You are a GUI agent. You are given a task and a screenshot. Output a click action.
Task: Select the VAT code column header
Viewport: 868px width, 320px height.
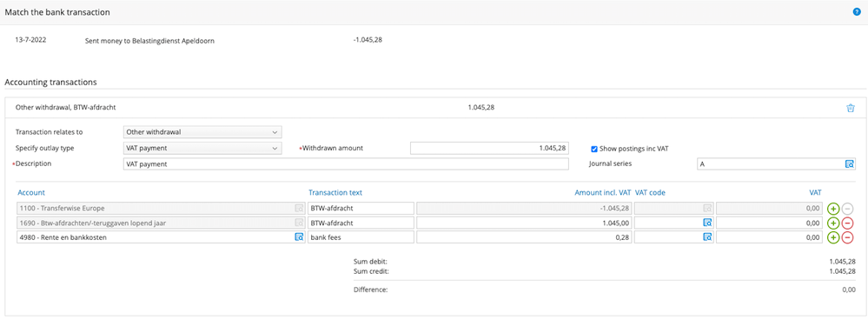coord(650,193)
